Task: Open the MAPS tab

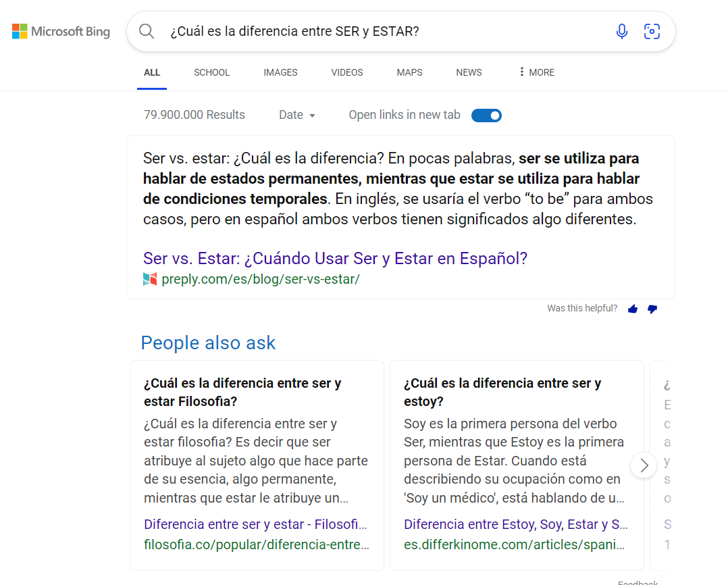Action: pos(409,72)
